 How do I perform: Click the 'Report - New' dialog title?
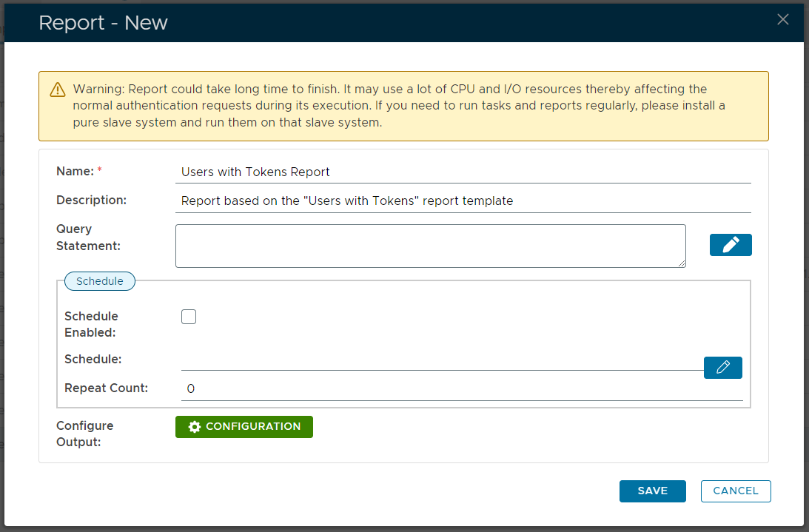coord(103,22)
